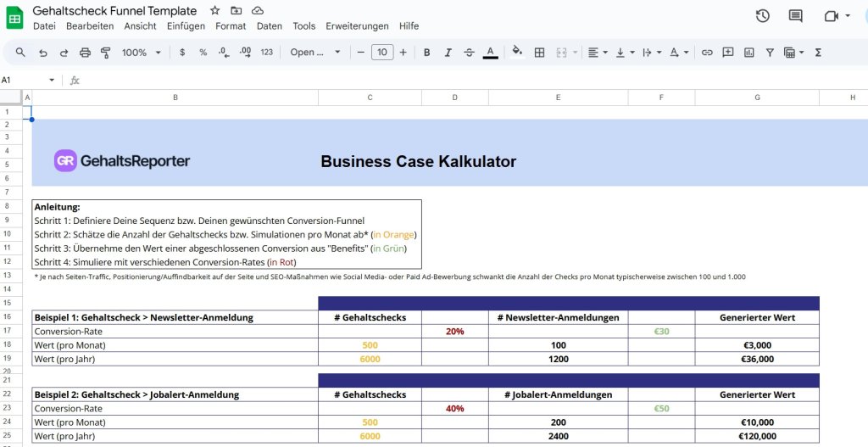Click the undo arrow in toolbar
The height and width of the screenshot is (447, 868).
point(43,53)
